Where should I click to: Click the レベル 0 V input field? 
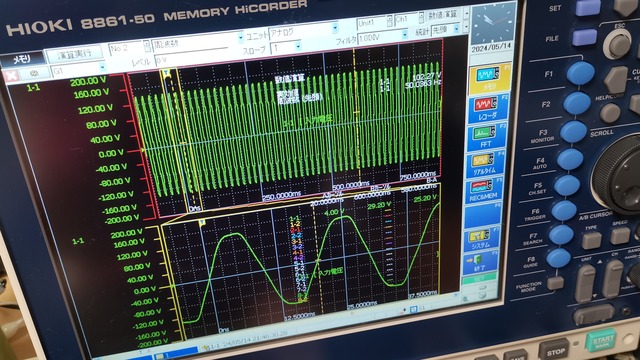(x=191, y=60)
